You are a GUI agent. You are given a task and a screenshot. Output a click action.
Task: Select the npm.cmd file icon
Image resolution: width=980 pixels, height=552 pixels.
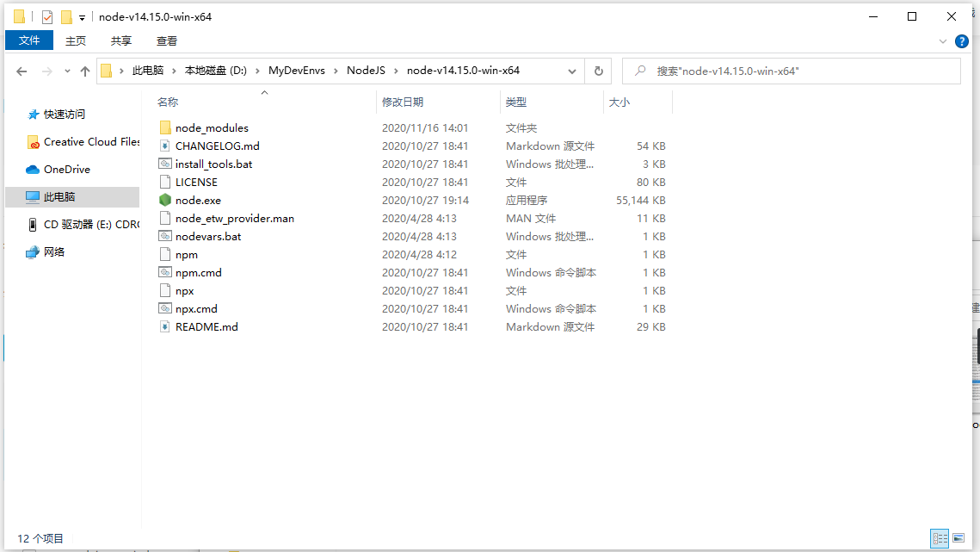pos(165,273)
